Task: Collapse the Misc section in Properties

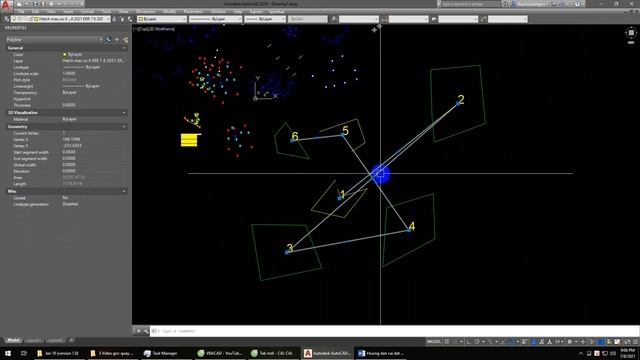Action: coord(124,191)
